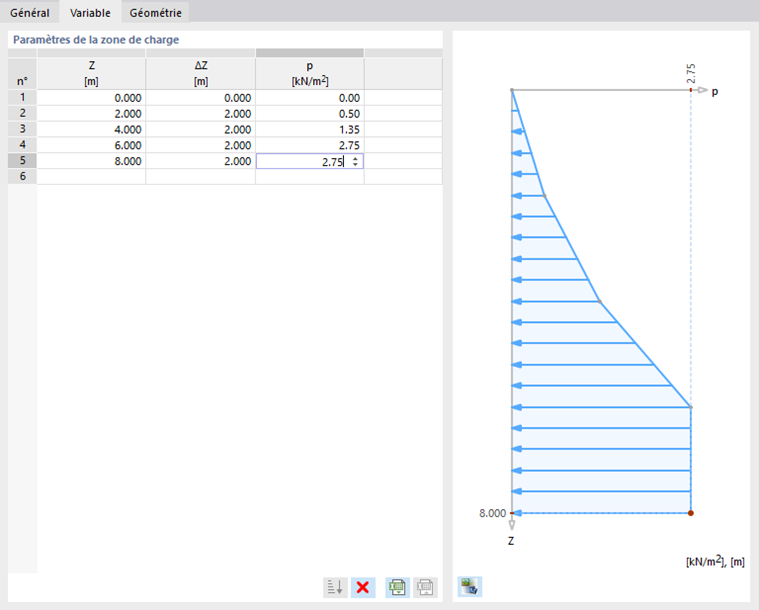Click Z cell 2.000 in row 2

pos(92,113)
